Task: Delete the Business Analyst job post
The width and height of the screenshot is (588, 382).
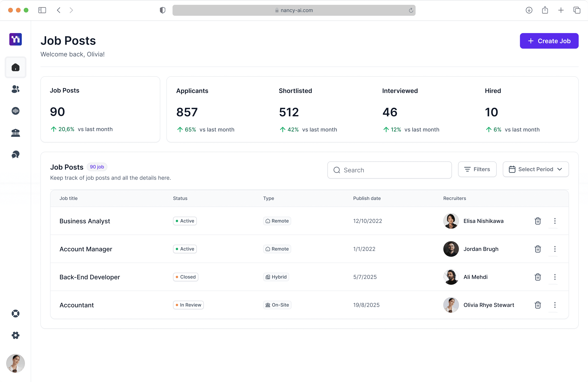Action: (x=538, y=221)
